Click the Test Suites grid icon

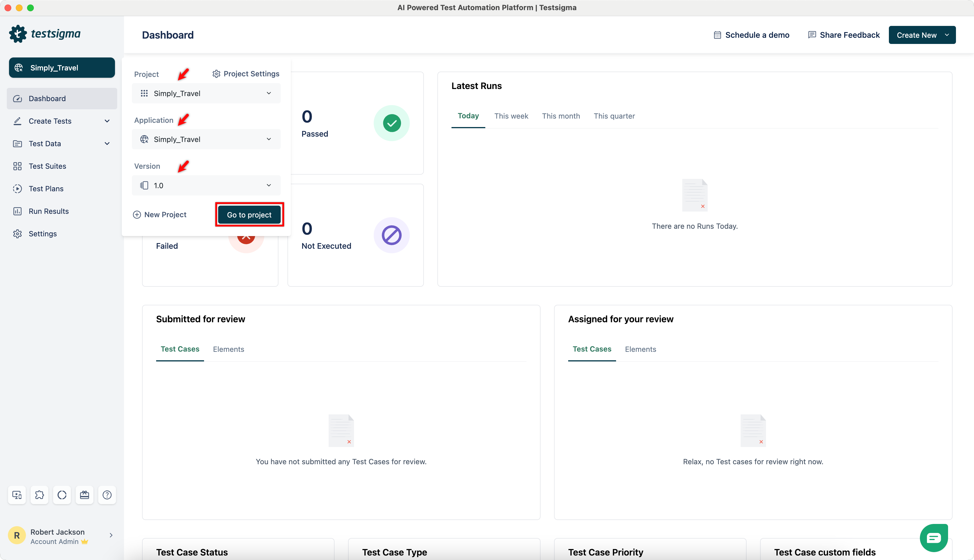pyautogui.click(x=17, y=166)
